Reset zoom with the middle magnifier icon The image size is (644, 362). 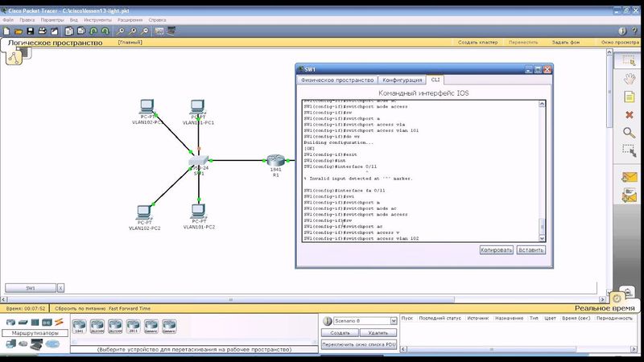point(133,31)
